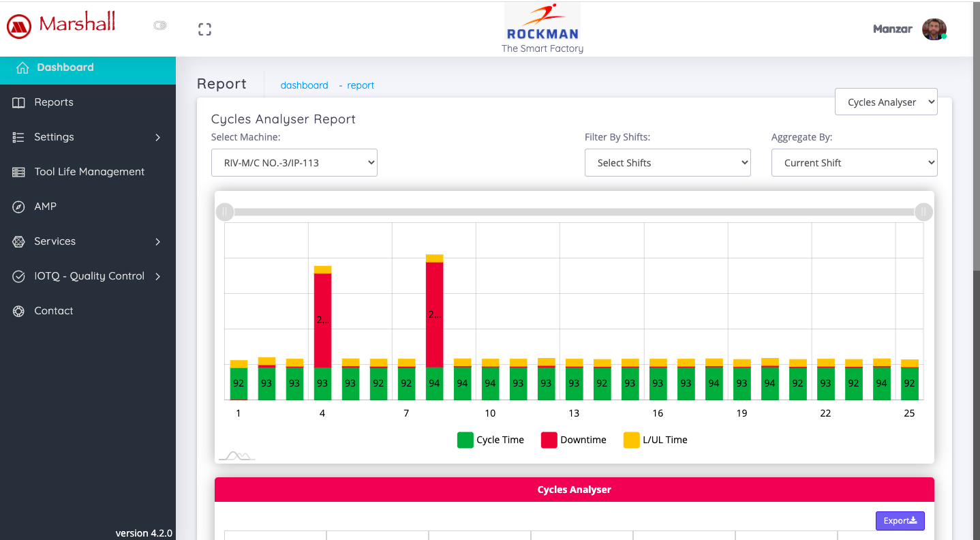Click the red downtime bar of cycle 4
Screen dimensions: 980x540
coord(322,320)
